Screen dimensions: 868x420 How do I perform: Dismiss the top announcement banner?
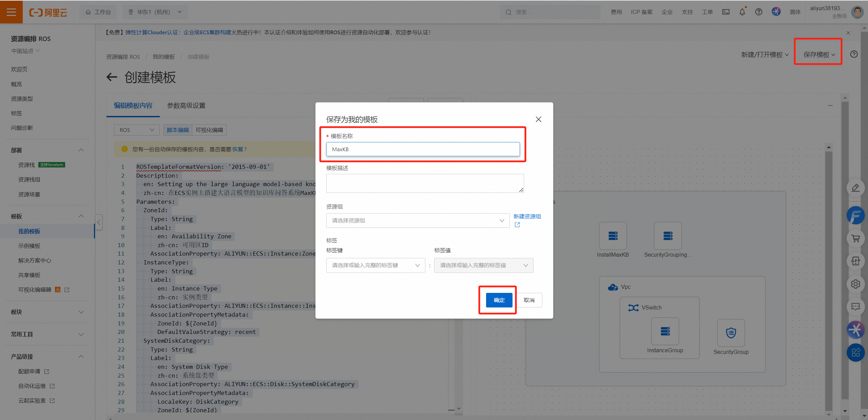pyautogui.click(x=848, y=33)
